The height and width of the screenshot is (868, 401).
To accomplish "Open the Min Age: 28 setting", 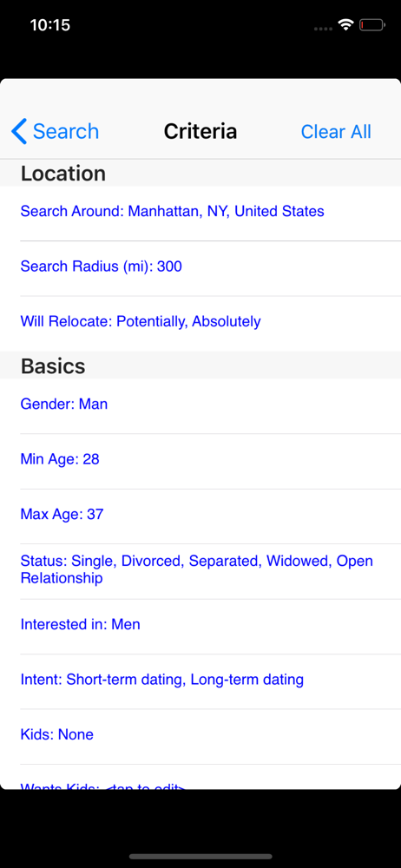I will [x=200, y=461].
